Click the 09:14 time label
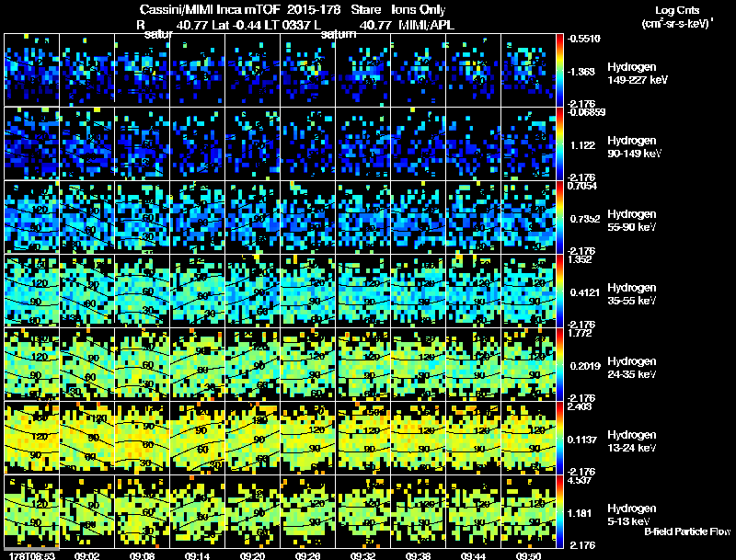The height and width of the screenshot is (560, 736). (x=197, y=555)
